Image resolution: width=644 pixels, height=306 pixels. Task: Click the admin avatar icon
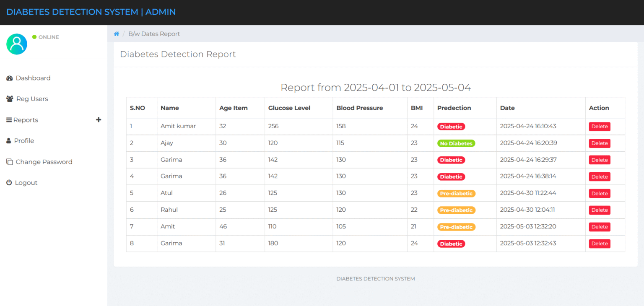(17, 44)
